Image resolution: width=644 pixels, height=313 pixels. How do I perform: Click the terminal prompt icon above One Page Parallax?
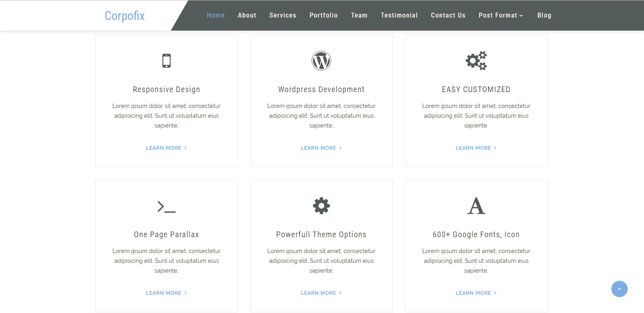click(166, 206)
